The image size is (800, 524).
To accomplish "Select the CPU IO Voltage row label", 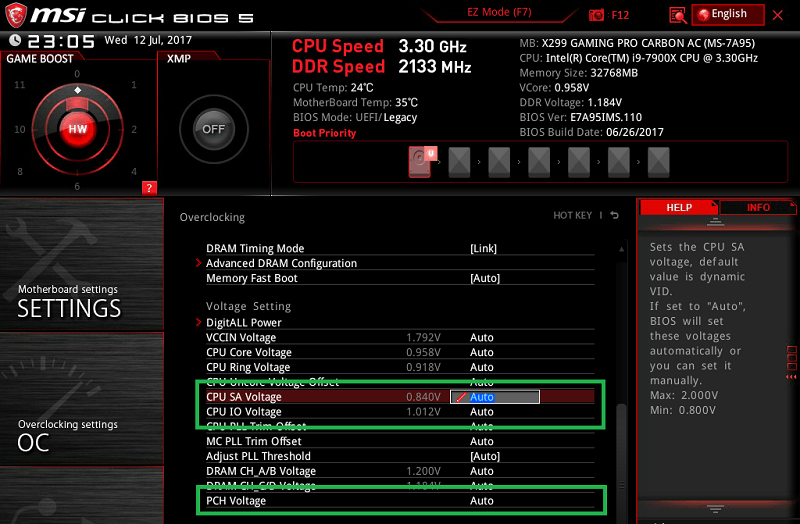I will point(243,412).
